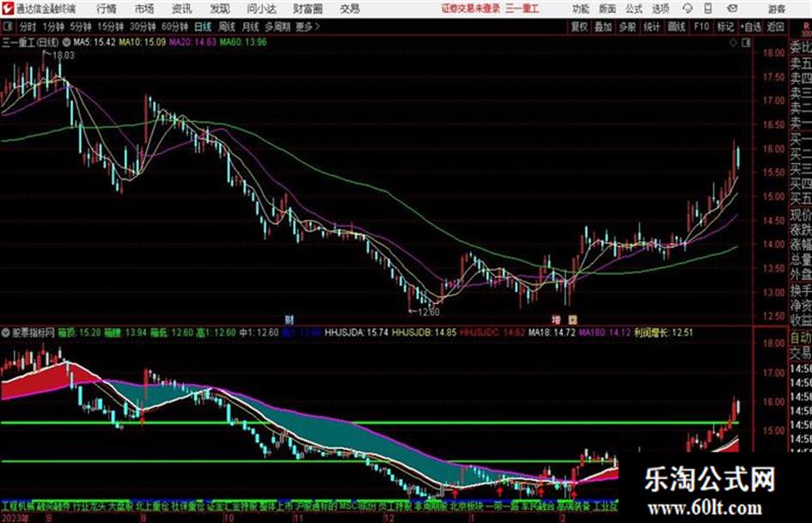Click the 一带一路 sector tag

coord(502,506)
